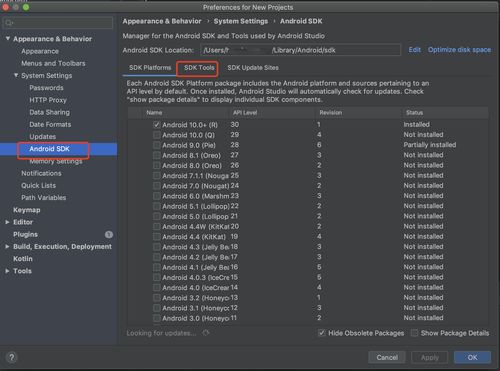Image resolution: width=500 pixels, height=371 pixels.
Task: Select Path Variables settings item
Action: coord(44,198)
